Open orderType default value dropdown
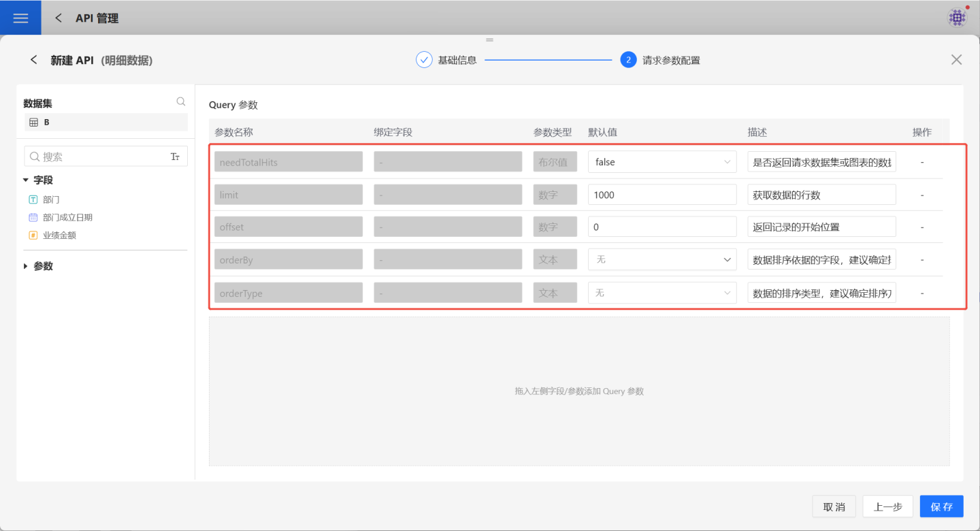This screenshot has height=531, width=980. pyautogui.click(x=661, y=293)
